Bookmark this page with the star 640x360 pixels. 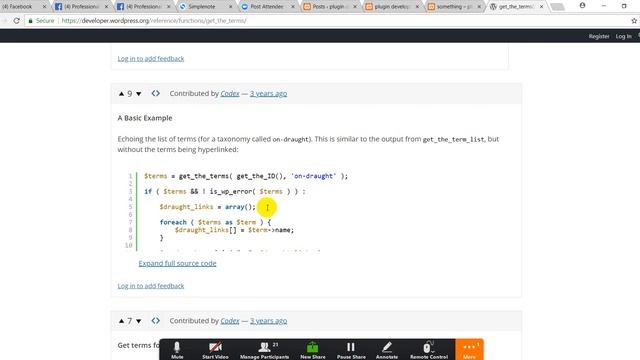tap(634, 20)
